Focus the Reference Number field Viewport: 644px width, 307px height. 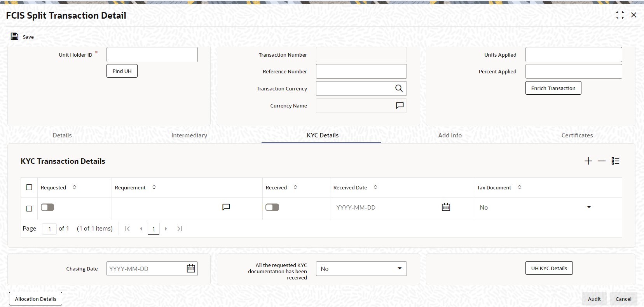click(x=361, y=71)
